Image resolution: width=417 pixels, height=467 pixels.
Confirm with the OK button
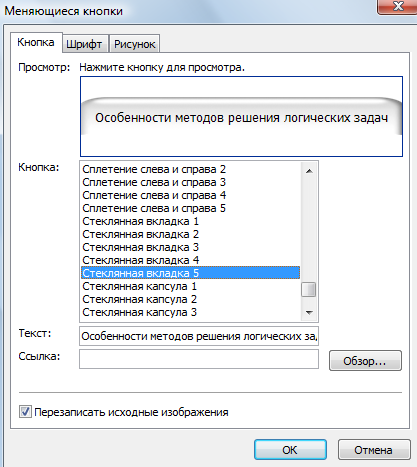pyautogui.click(x=290, y=450)
